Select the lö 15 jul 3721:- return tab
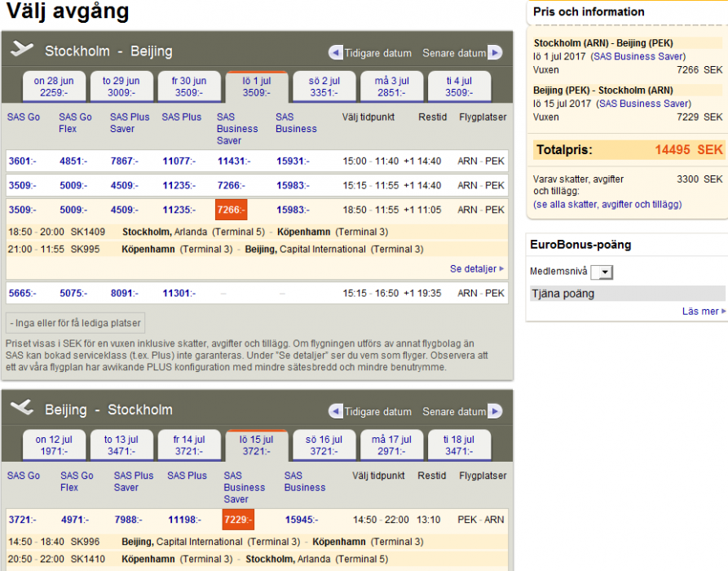 [x=257, y=446]
